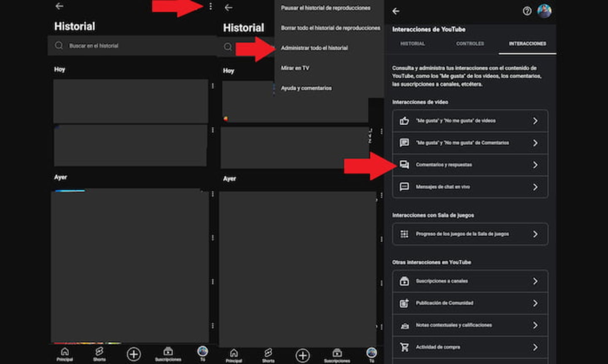This screenshot has height=364, width=608.
Task: Open Suscripciones icon in middle screenshot nav
Action: pyautogui.click(x=337, y=353)
